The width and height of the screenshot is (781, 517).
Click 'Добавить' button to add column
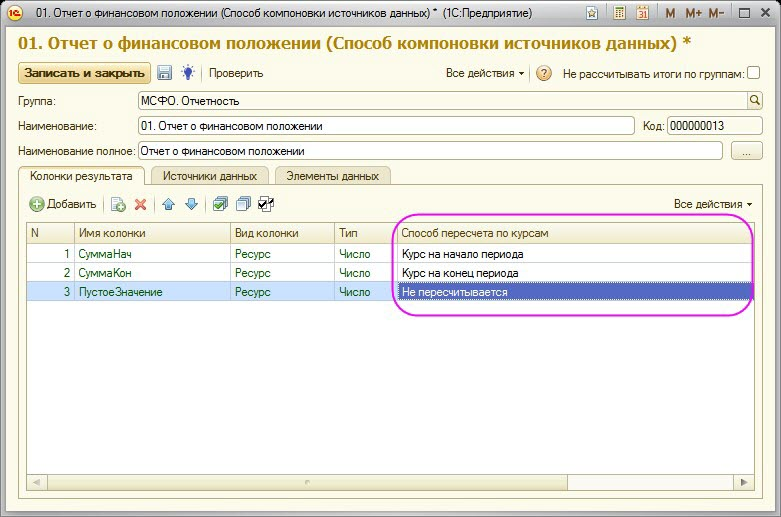63,204
